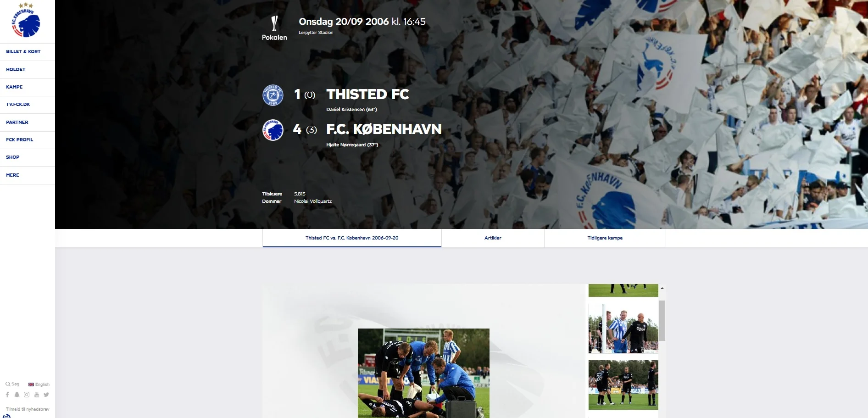Open the Snapchat ghost icon
Image resolution: width=868 pixels, height=418 pixels.
[17, 395]
